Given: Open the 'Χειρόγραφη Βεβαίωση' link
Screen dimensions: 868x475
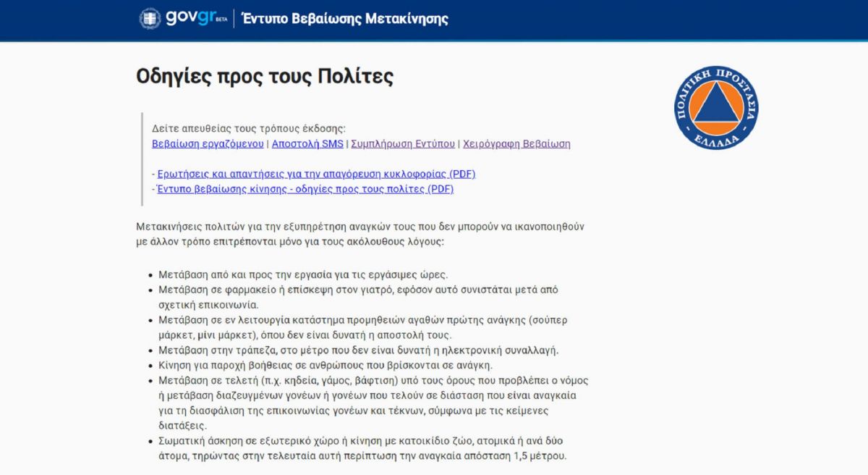Looking at the screenshot, I should pos(516,143).
